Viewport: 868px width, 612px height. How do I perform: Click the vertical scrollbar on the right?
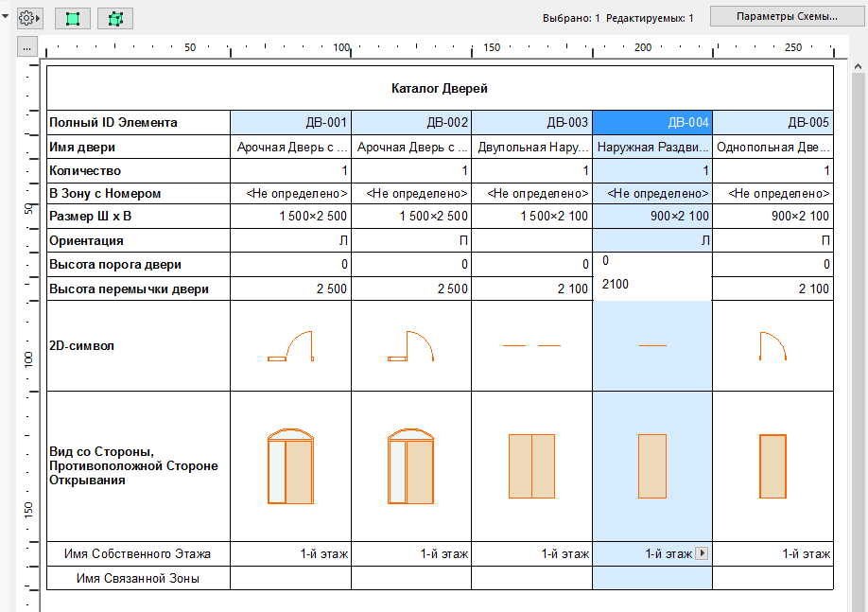click(x=859, y=331)
